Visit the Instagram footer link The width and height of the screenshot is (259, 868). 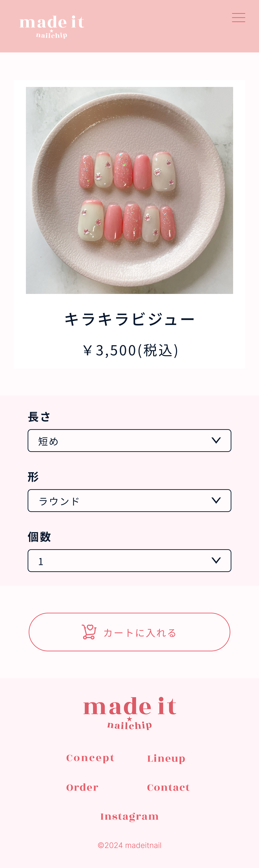tap(129, 816)
